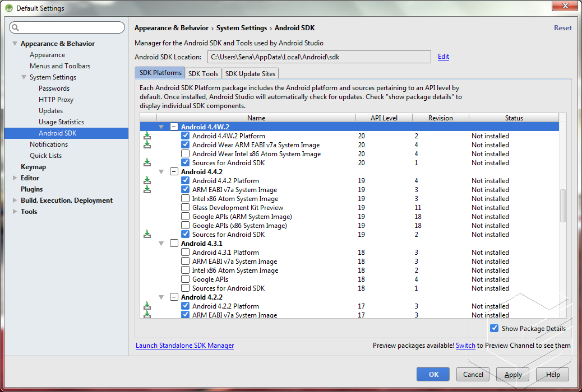Expand Build, Execution, Deployment node
The height and width of the screenshot is (392, 582).
15,200
